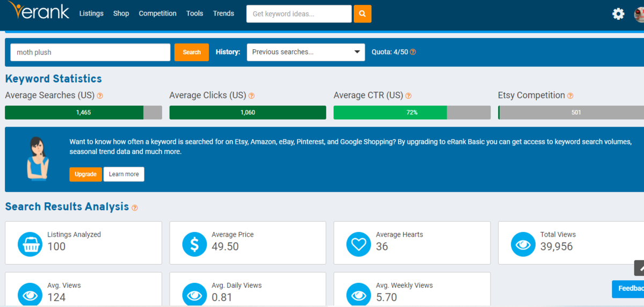The image size is (644, 307).
Task: Focus the Get keyword ideas field
Action: tap(299, 13)
